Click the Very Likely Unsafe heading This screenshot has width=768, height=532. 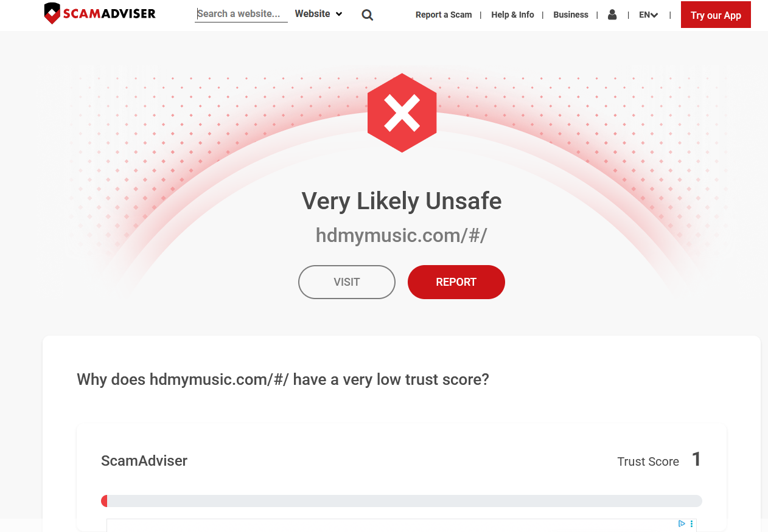click(x=402, y=201)
